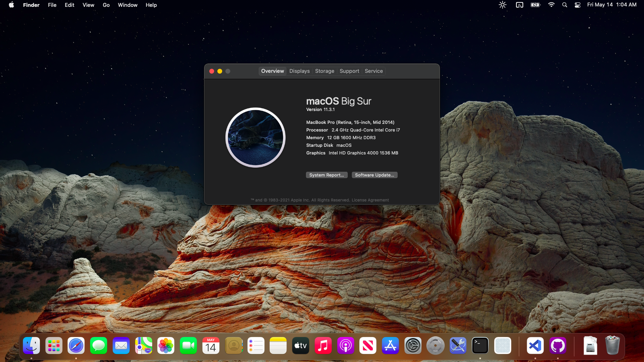Open Finder from the Dock
The width and height of the screenshot is (644, 362).
(x=31, y=346)
